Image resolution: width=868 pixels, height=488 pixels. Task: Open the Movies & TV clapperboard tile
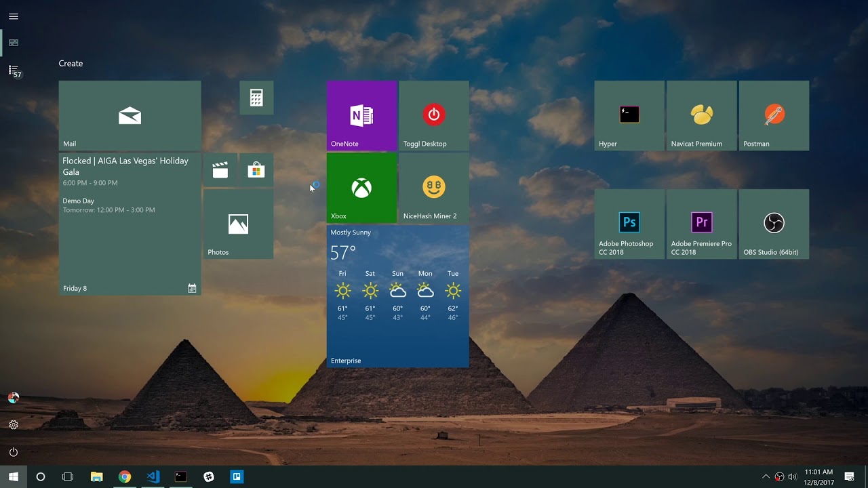coord(220,170)
